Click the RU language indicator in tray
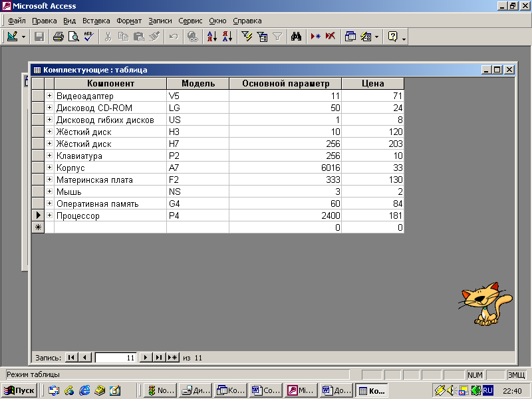 pos(487,390)
